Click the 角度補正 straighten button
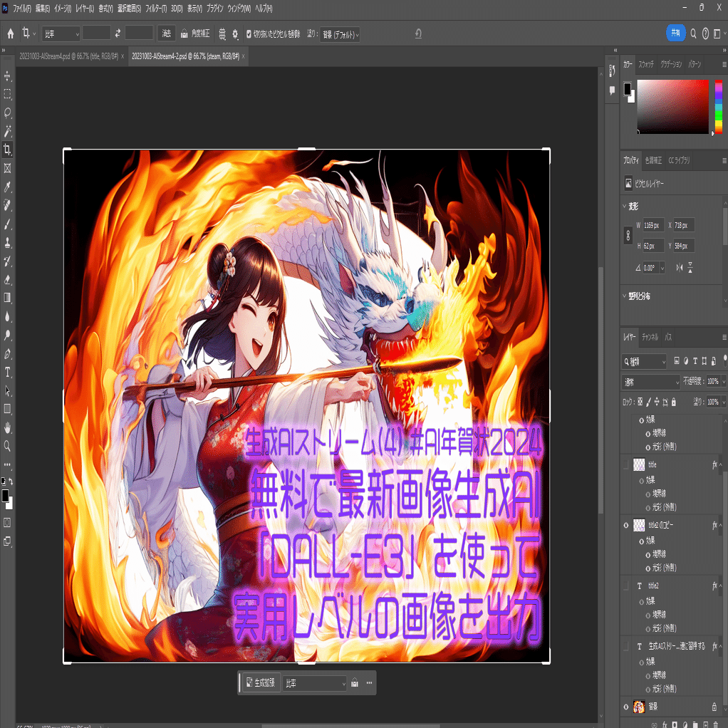 [195, 33]
